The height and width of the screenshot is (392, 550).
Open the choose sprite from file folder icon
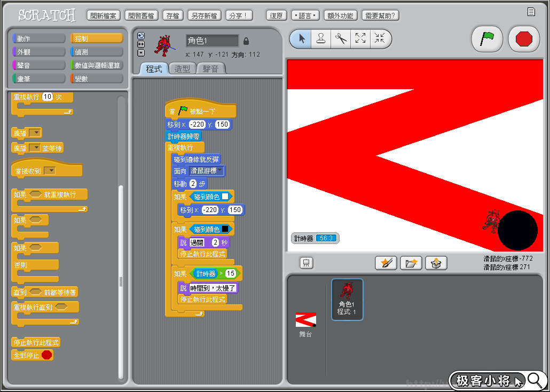pos(411,263)
